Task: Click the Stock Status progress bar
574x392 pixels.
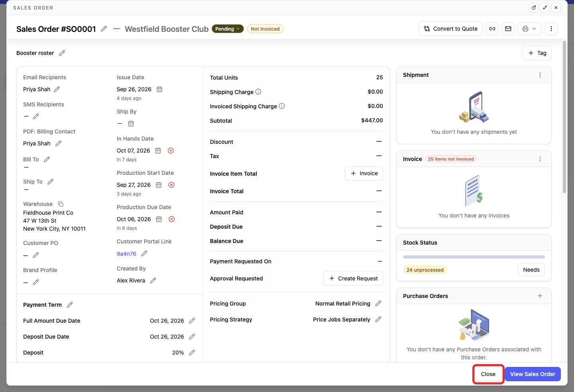Action: [x=474, y=257]
